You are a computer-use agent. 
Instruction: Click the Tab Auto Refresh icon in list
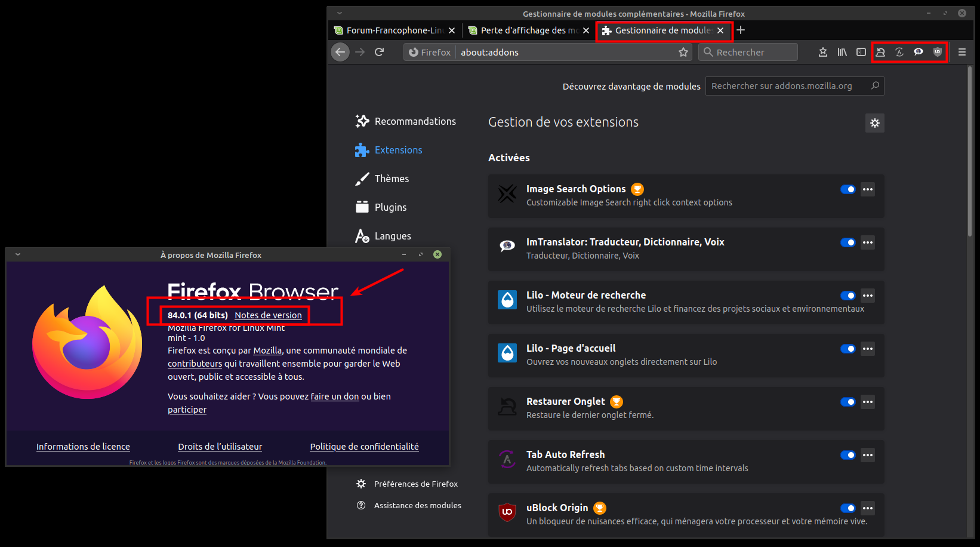point(507,459)
